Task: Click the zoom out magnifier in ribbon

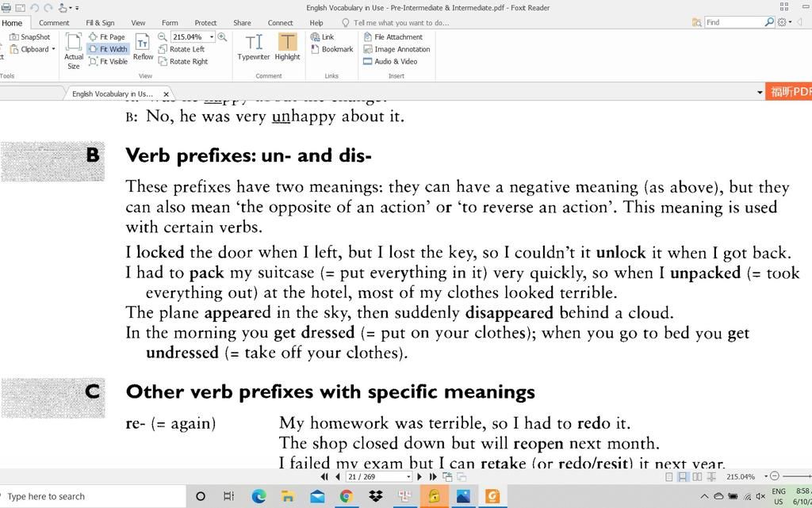Action: click(x=162, y=36)
